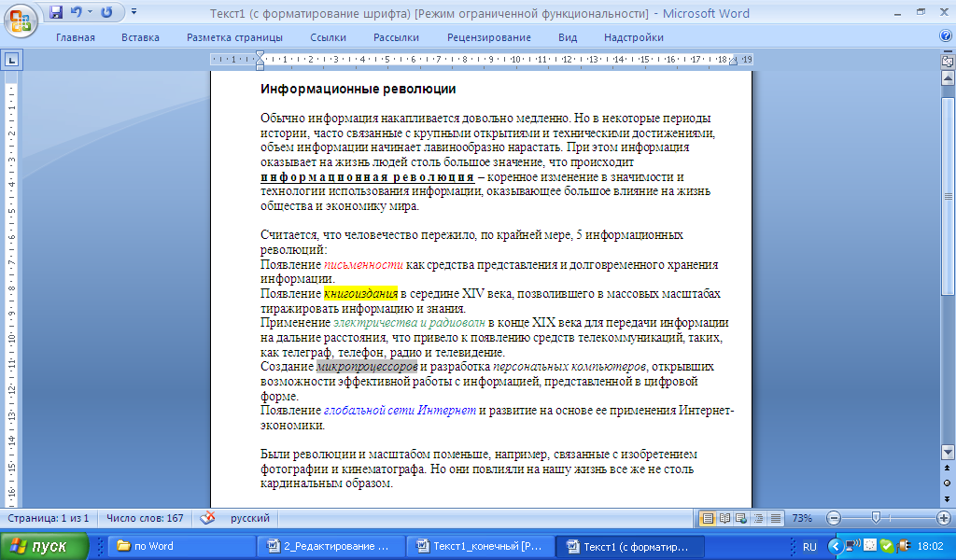Open the Надстройки ribbon tab

click(x=634, y=37)
